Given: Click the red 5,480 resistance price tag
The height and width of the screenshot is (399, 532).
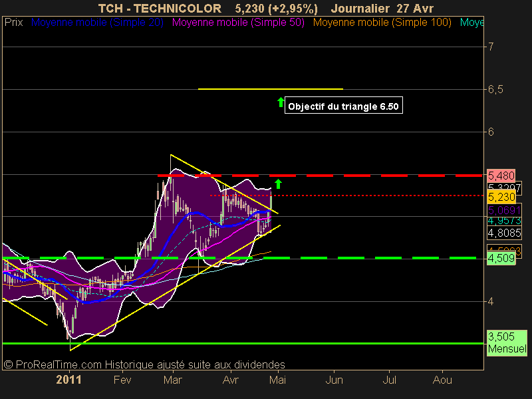Looking at the screenshot, I should point(501,176).
